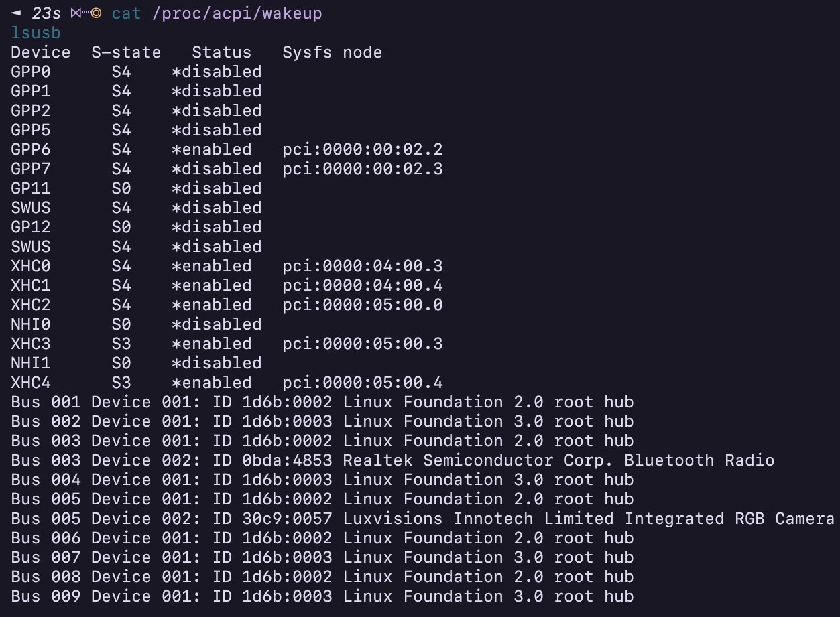Image resolution: width=840 pixels, height=617 pixels.
Task: Select the S-state column header
Action: (x=126, y=52)
